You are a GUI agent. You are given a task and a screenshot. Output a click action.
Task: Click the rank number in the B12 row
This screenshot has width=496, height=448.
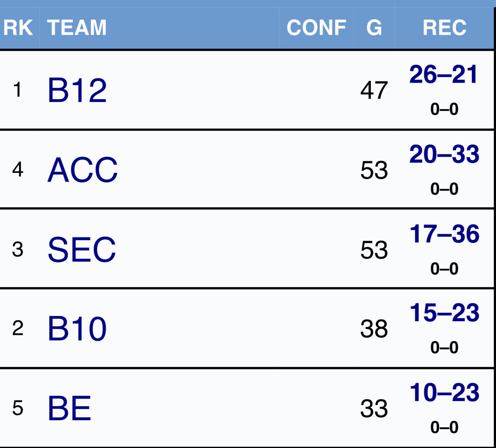click(x=18, y=90)
